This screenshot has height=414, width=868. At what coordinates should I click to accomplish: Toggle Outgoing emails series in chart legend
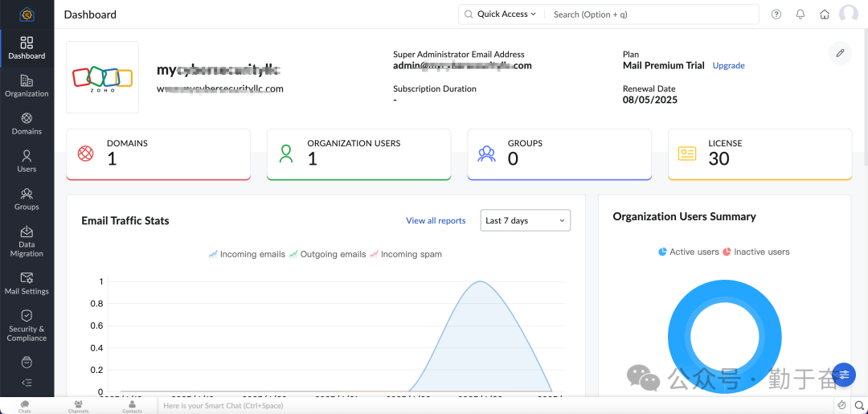coord(327,254)
